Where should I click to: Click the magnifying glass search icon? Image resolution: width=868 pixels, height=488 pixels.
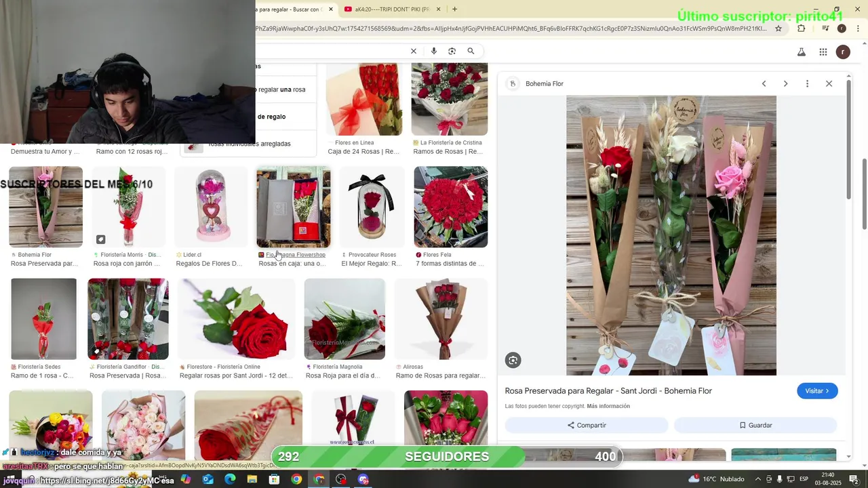[x=471, y=52]
